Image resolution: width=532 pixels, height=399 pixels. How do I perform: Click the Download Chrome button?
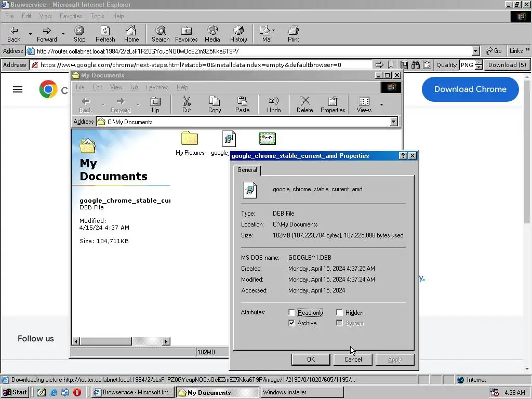(x=470, y=89)
